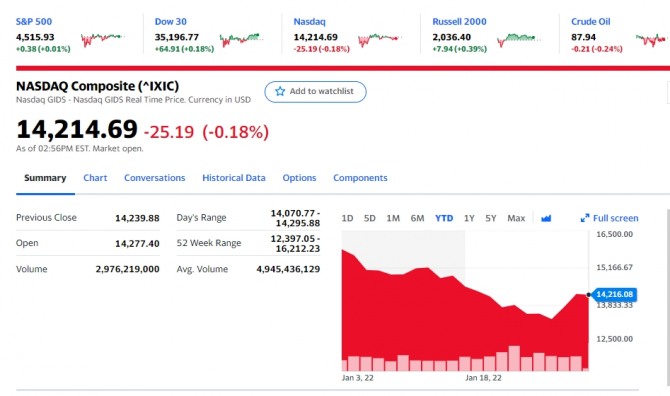This screenshot has width=670, height=396.
Task: Open the chart type icon beside Max
Action: [546, 219]
